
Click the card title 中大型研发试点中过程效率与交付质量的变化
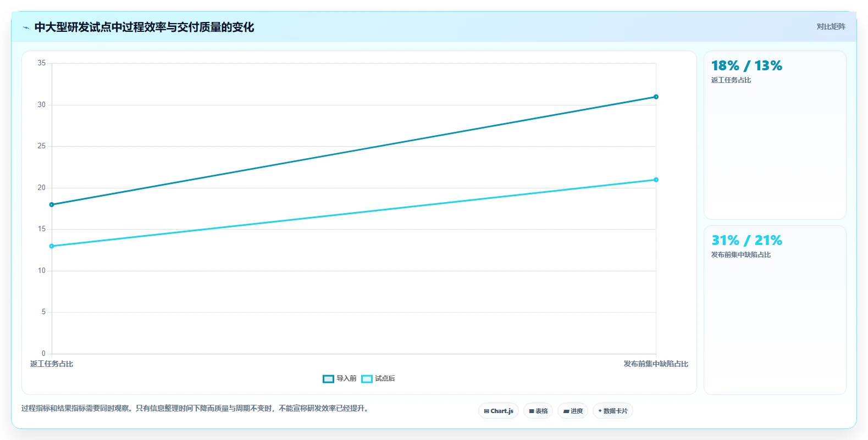144,27
